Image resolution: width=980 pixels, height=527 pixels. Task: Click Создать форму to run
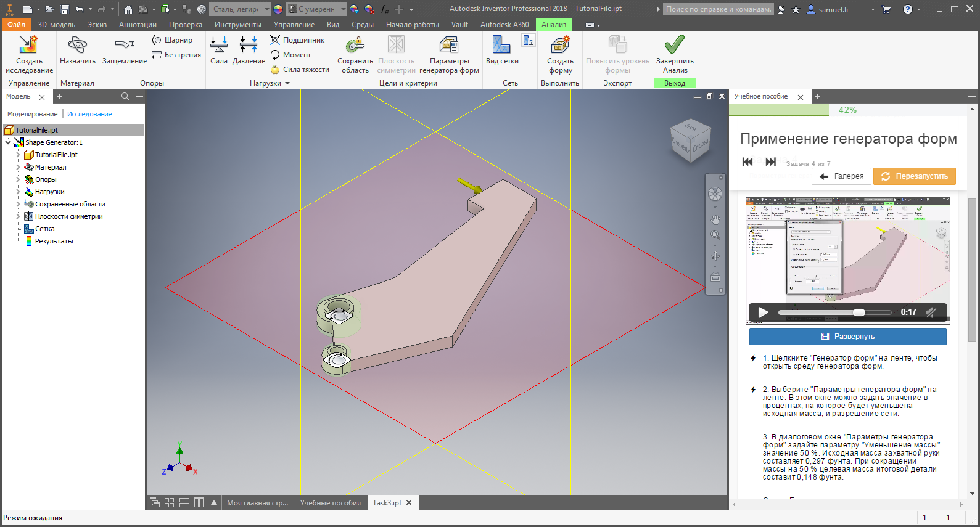coord(560,54)
